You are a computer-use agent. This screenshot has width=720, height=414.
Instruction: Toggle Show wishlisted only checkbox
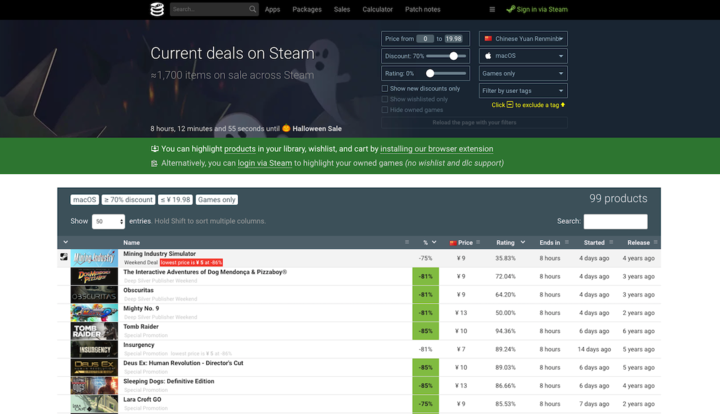[x=385, y=99]
